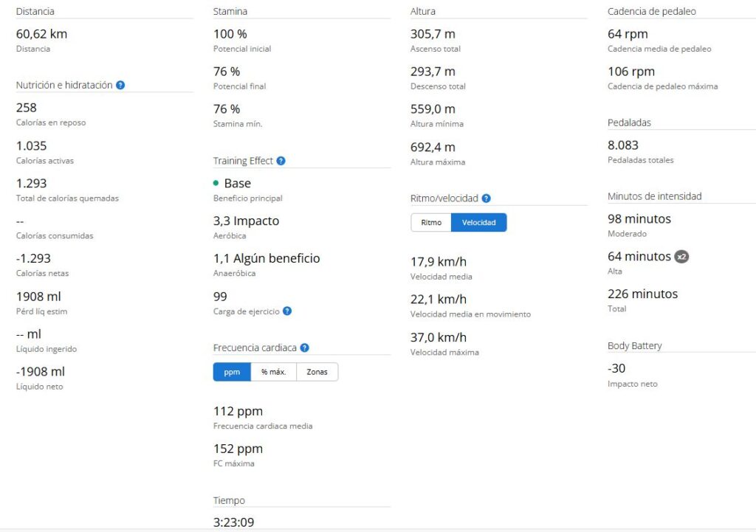This screenshot has width=756, height=532.
Task: Switch speed display to Ritmo
Action: coord(431,223)
